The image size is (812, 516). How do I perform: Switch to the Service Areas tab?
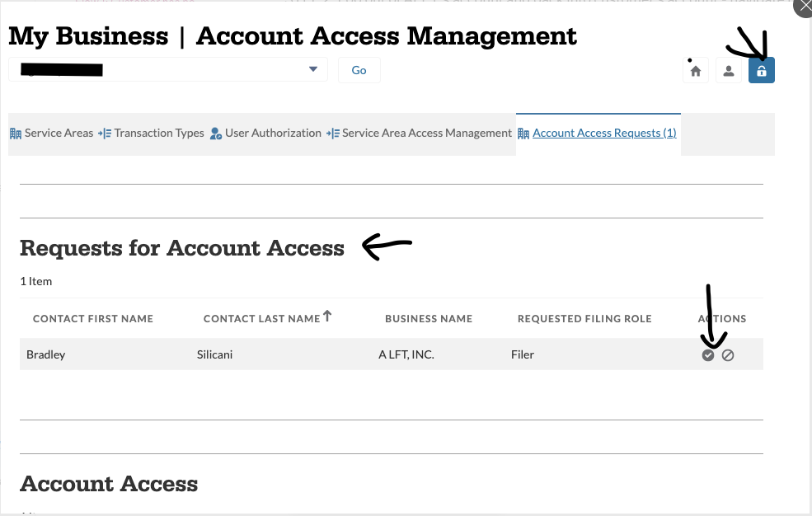51,134
